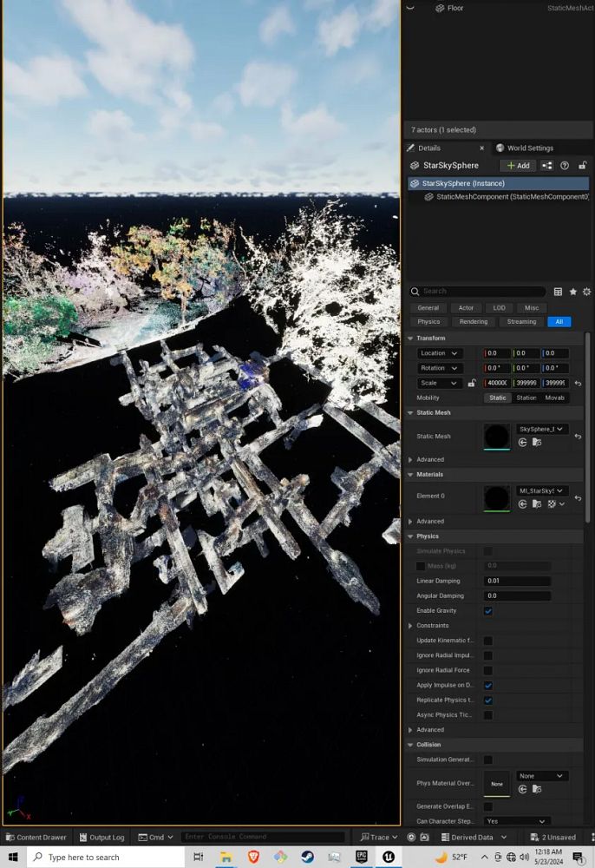Browse to Static Mesh in Content Browser

pyautogui.click(x=537, y=443)
